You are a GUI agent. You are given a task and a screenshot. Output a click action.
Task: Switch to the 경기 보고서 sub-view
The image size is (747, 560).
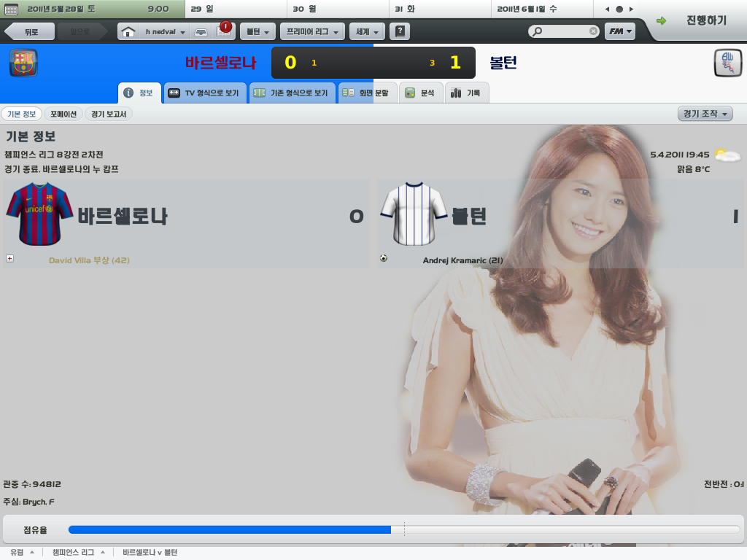click(109, 114)
